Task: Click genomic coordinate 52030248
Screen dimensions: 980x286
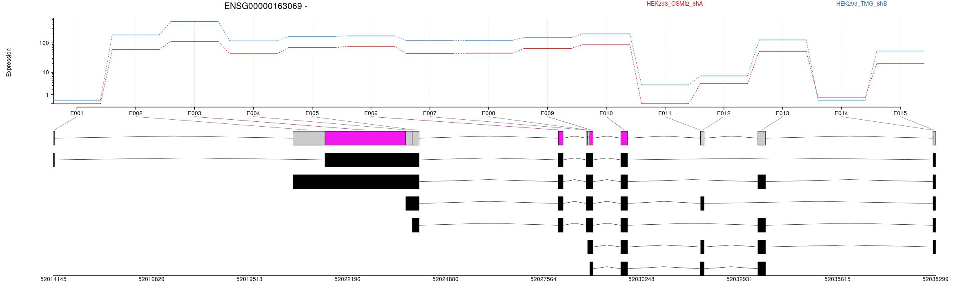Action: 641,279
